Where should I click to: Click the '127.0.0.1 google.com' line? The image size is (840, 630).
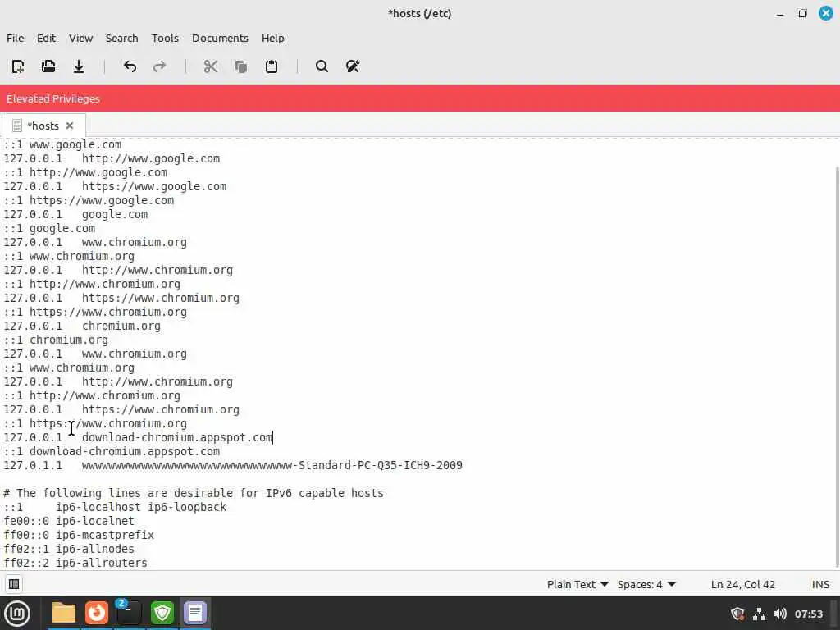[x=75, y=214]
